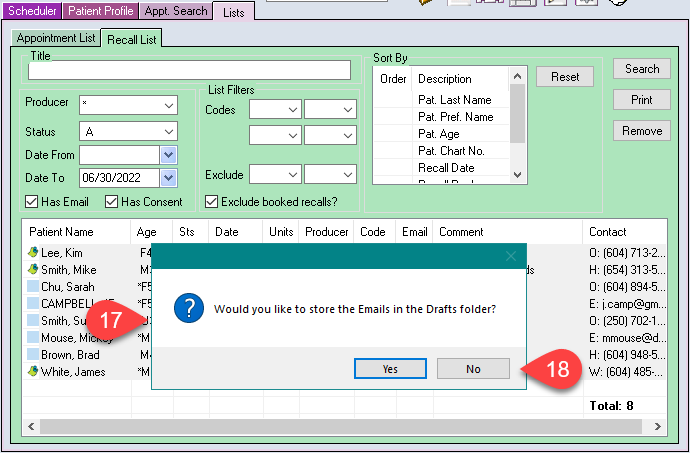Image resolution: width=690 pixels, height=453 pixels.
Task: Select the Lists tab
Action: (234, 12)
